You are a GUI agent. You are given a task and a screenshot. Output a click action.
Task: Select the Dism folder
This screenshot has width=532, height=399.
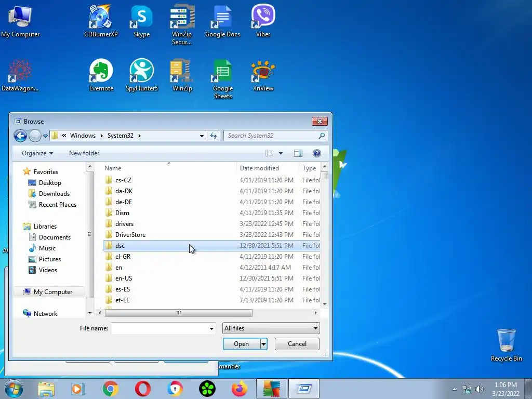[211, 213]
